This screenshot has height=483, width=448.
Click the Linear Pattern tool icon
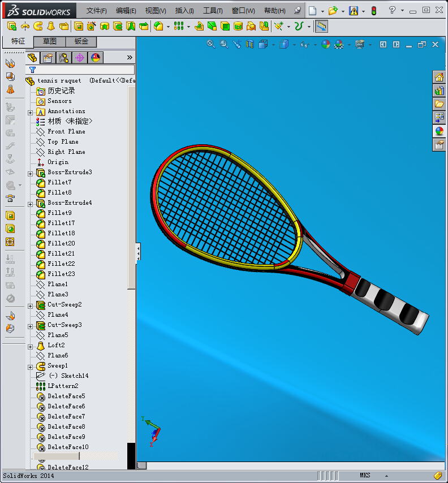pos(179,26)
